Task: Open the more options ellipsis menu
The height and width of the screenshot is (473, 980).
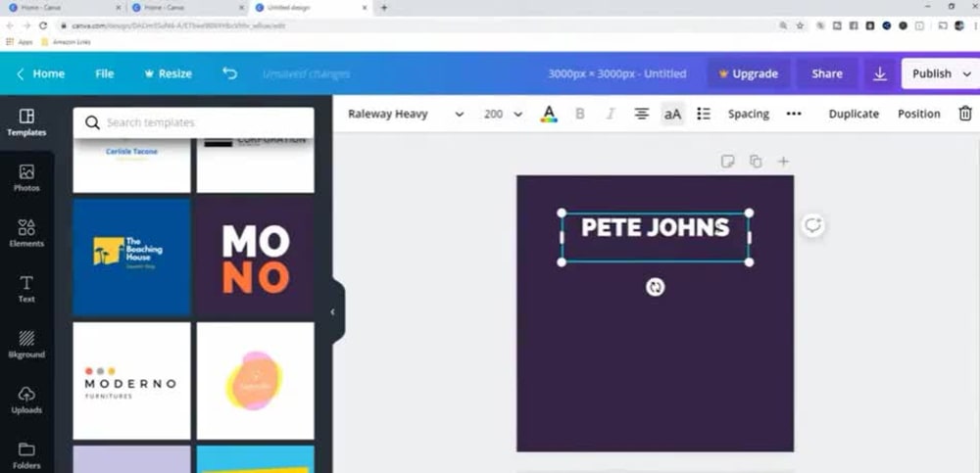Action: coord(794,114)
